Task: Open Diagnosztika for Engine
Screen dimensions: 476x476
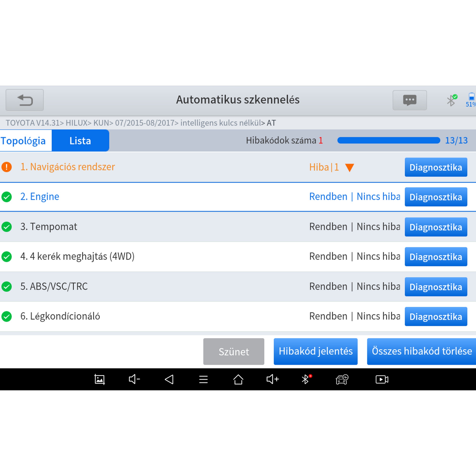Action: (x=436, y=197)
